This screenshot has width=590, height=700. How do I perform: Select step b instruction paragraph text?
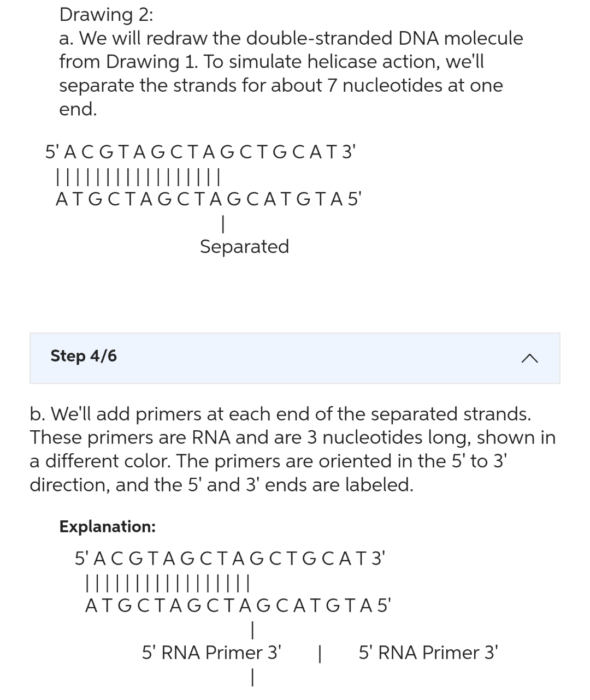click(x=292, y=449)
